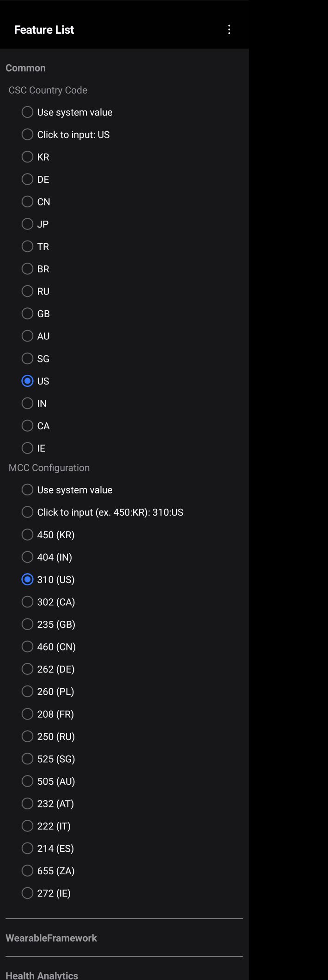Pick the GB country code radio

click(28, 313)
